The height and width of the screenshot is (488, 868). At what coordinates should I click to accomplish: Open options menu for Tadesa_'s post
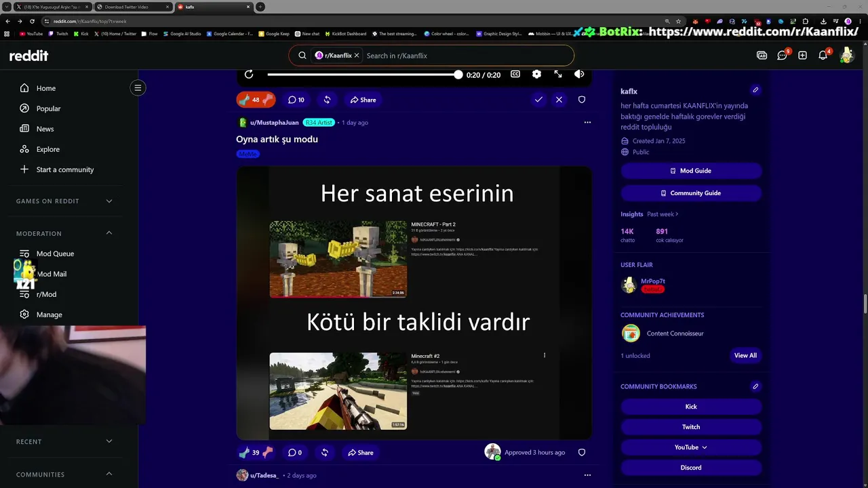587,475
